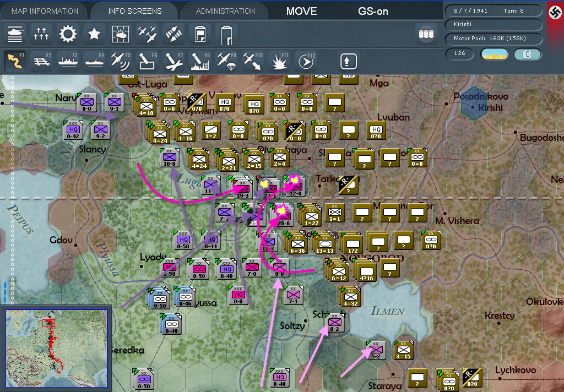Open the Order of Battle tank icon
Viewport: 564px width, 392px height.
(x=15, y=35)
